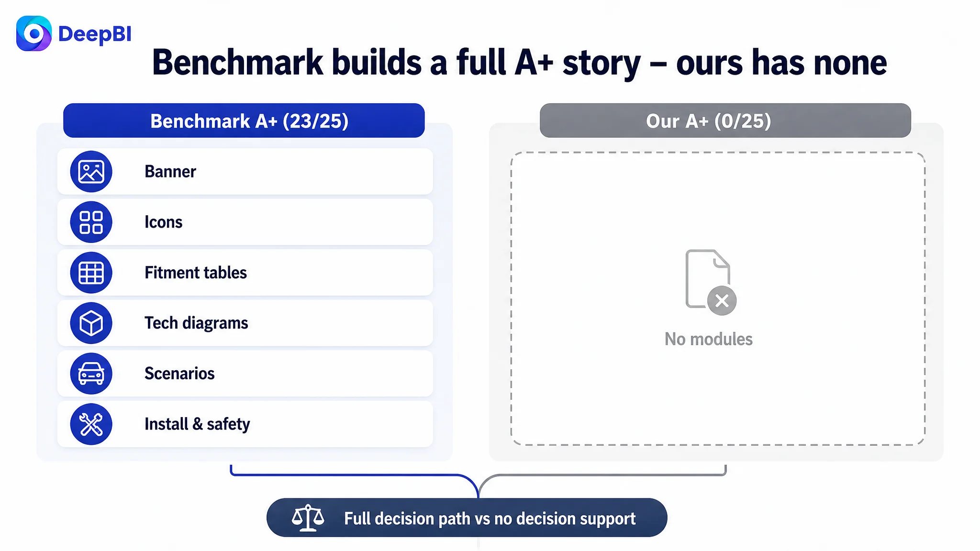Select the Fitment tables row
This screenshot has height=551, width=980.
coord(245,273)
